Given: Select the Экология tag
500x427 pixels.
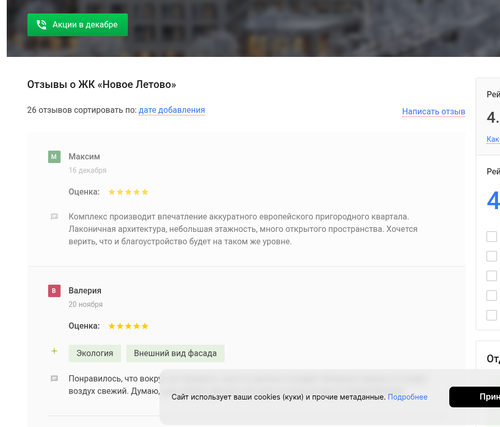Looking at the screenshot, I should [x=95, y=353].
